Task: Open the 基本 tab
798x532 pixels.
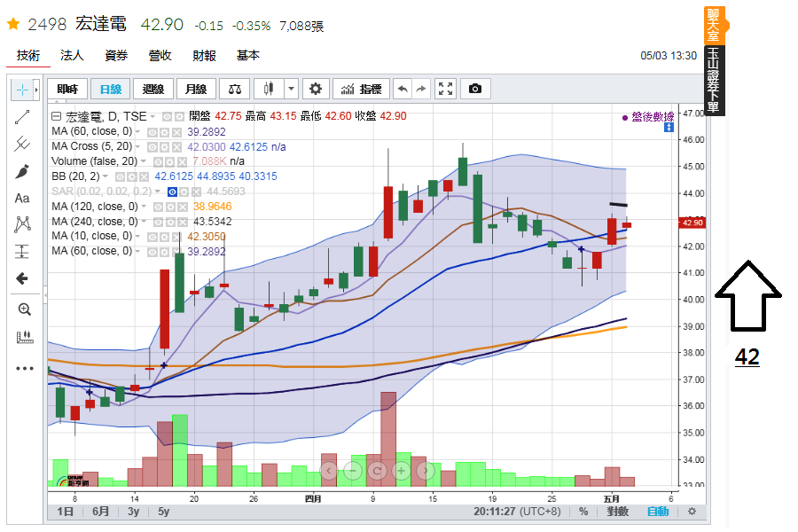Action: click(248, 55)
